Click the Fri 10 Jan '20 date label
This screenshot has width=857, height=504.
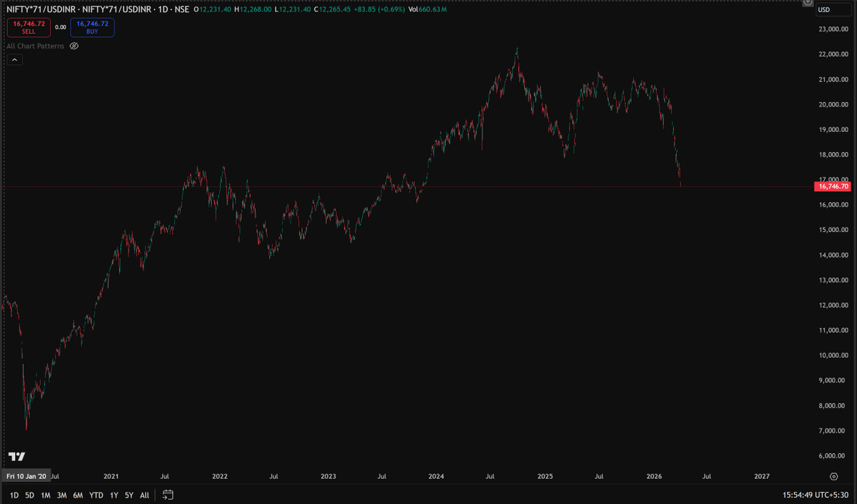26,476
